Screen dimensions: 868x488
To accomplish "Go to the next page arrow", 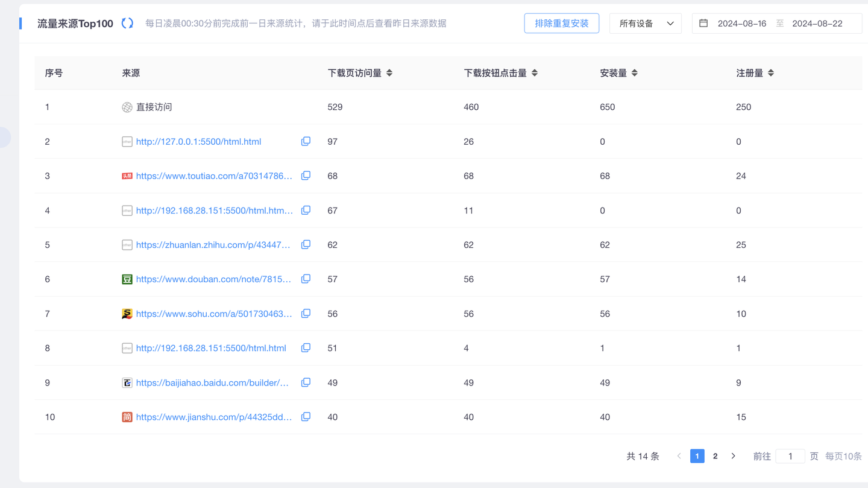I will coord(734,456).
